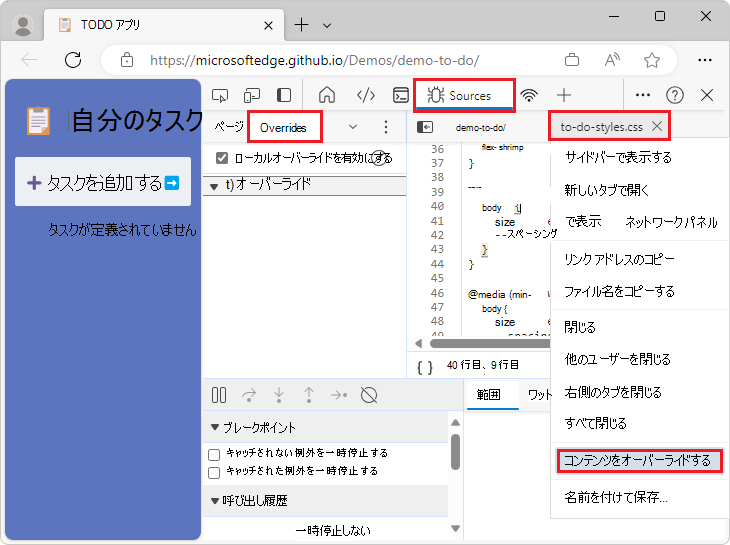Image resolution: width=730 pixels, height=545 pixels.
Task: Switch to the Overrides navigator tab
Action: tap(285, 127)
